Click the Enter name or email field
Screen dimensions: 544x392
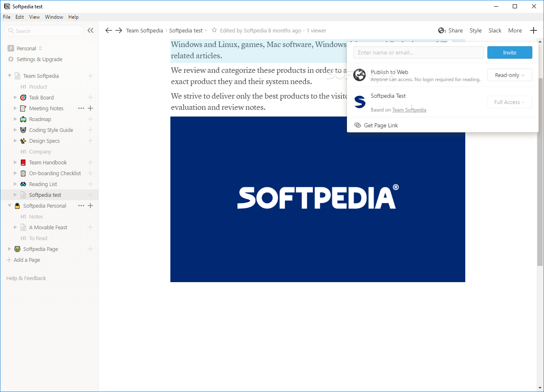419,52
